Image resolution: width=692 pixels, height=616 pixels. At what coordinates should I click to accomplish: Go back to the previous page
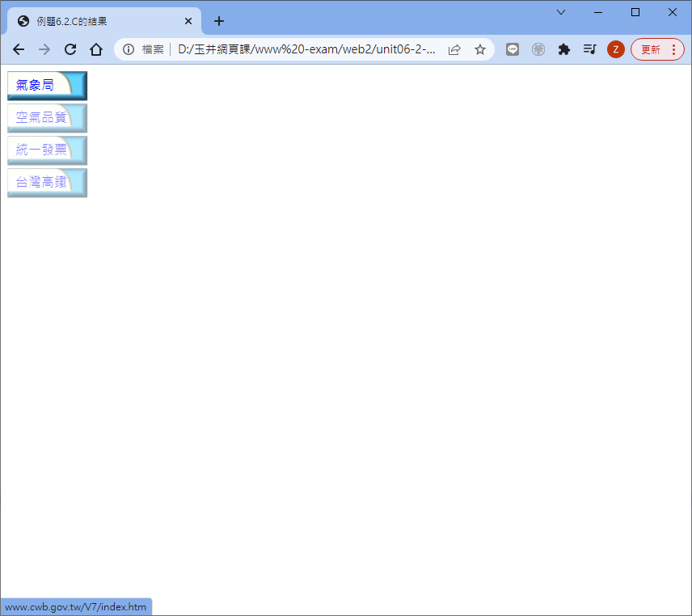pos(19,49)
